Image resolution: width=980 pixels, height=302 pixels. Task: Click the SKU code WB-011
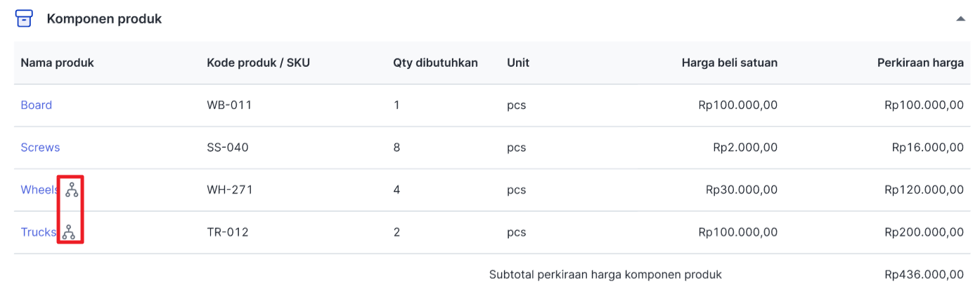pyautogui.click(x=229, y=105)
